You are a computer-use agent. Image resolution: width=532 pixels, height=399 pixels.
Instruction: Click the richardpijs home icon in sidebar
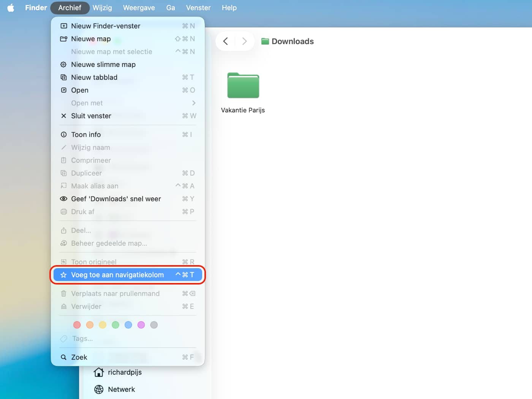[x=99, y=372]
